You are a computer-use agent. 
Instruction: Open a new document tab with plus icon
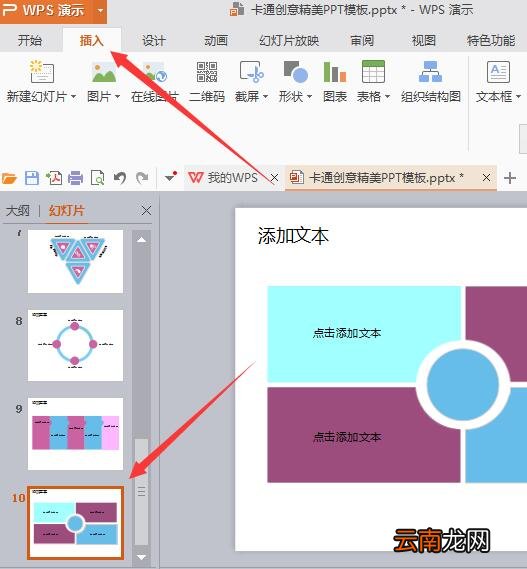[510, 178]
